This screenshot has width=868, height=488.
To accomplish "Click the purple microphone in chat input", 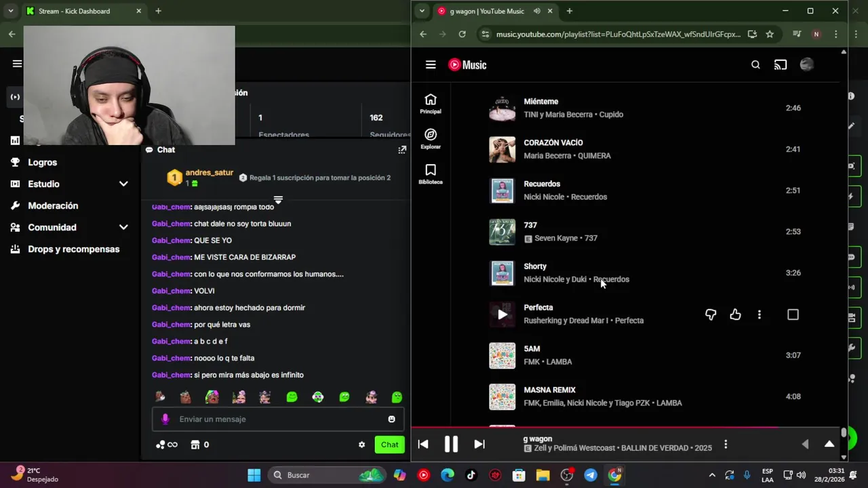I will [x=165, y=419].
